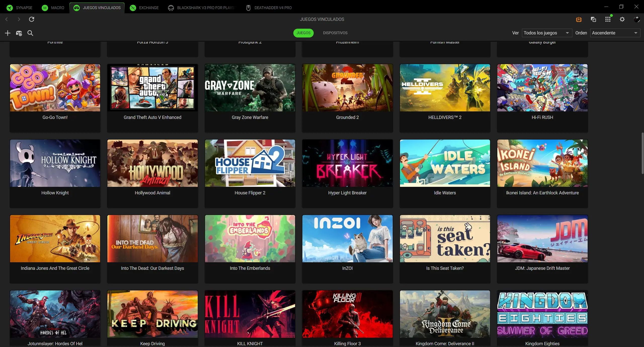Screen dimensions: 644x347
Task: Open the Indiana Jones Great Circle cover
Action: [x=55, y=239]
